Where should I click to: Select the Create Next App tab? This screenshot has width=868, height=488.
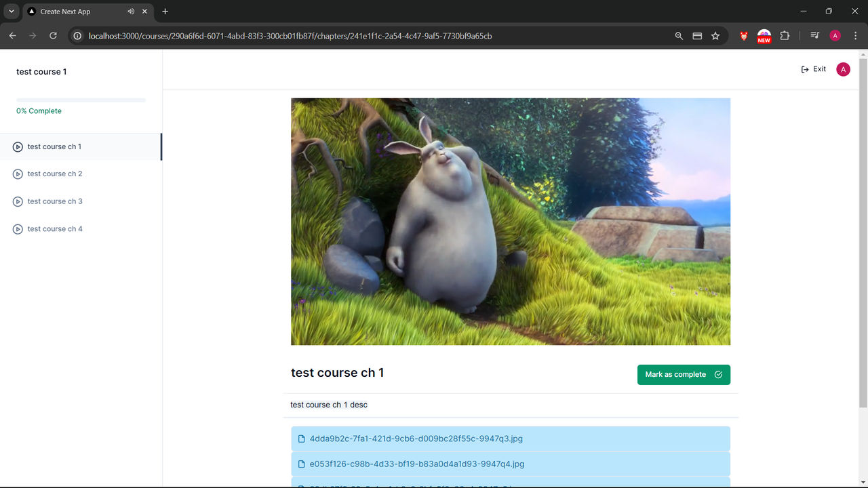(x=87, y=12)
